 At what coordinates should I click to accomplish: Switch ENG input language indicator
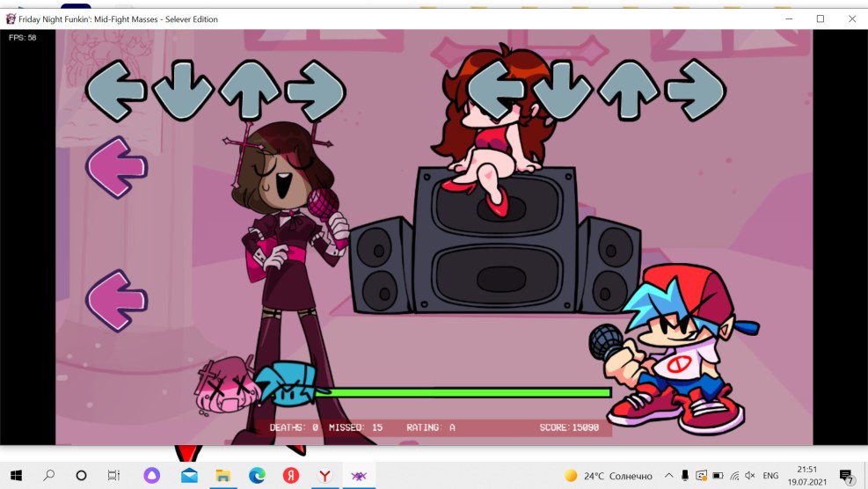770,476
